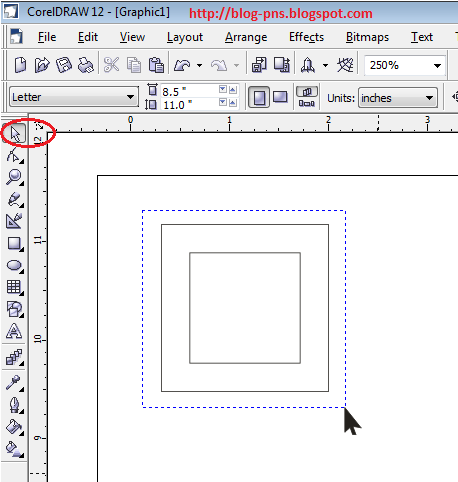Select the Pick tool arrow
The width and height of the screenshot is (458, 482).
tap(15, 134)
